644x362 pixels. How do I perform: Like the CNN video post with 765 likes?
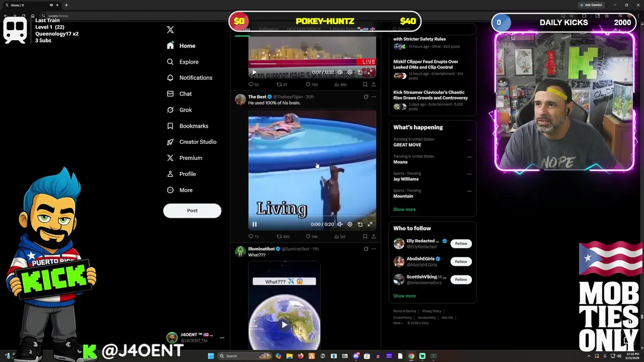[x=312, y=84]
